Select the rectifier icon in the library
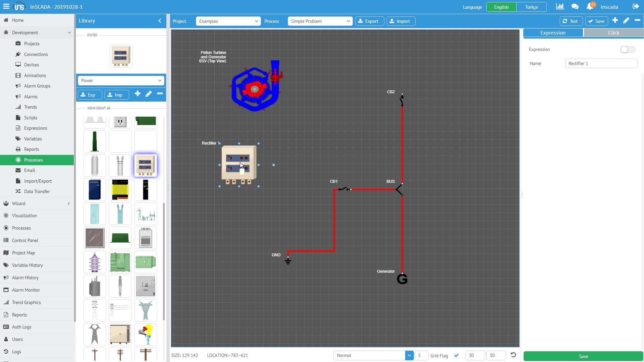The height and width of the screenshot is (362, 644). tap(146, 165)
